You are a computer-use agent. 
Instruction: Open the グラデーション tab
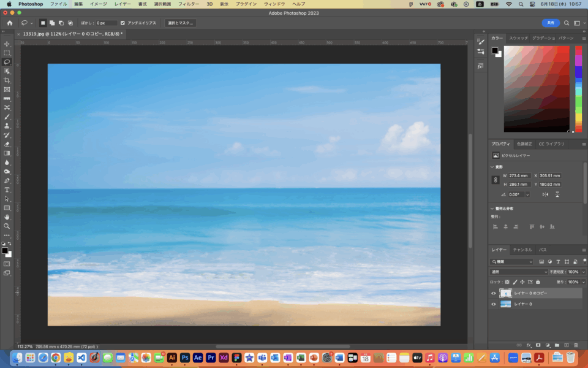(543, 38)
